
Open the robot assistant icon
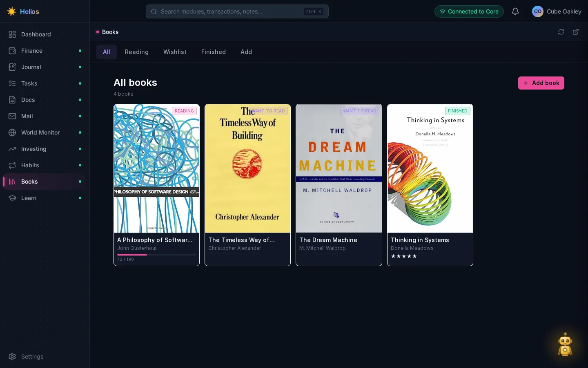[x=565, y=345]
